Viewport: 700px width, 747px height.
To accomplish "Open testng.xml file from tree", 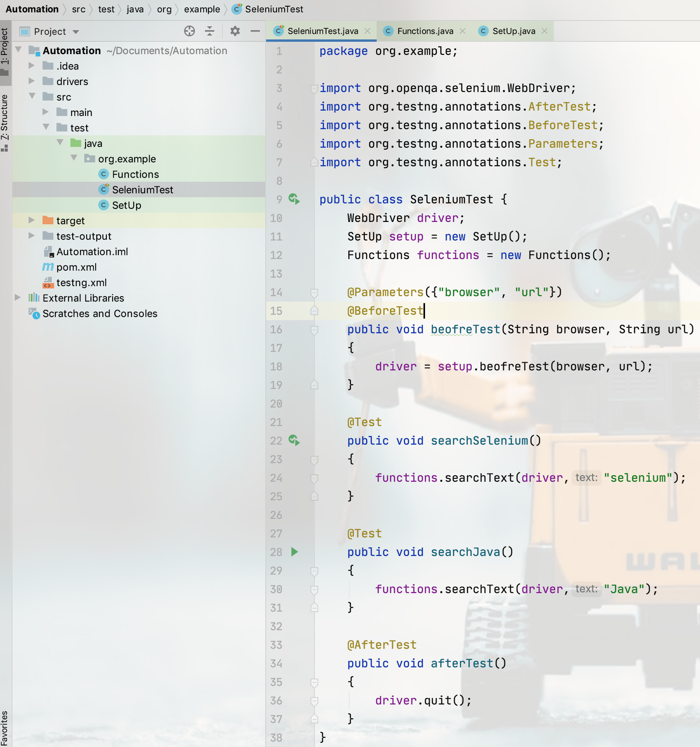I will point(81,283).
